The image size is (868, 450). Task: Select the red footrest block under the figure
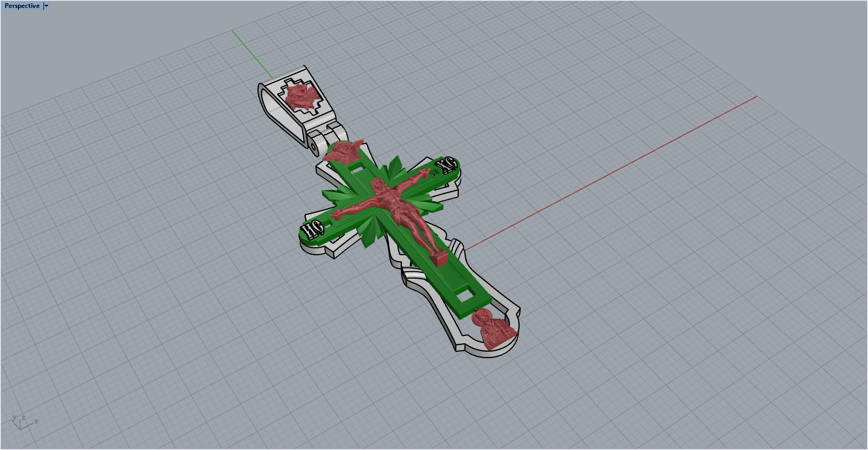coord(439,258)
